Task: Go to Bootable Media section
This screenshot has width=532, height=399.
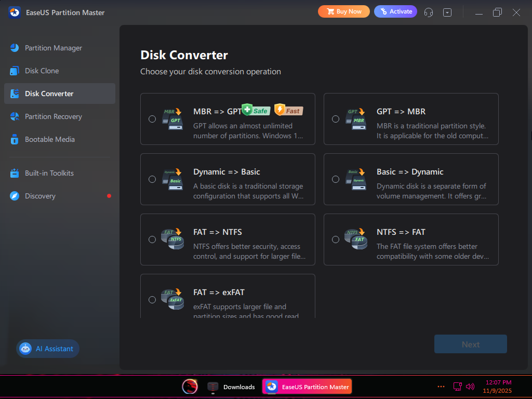Action: coord(60,139)
